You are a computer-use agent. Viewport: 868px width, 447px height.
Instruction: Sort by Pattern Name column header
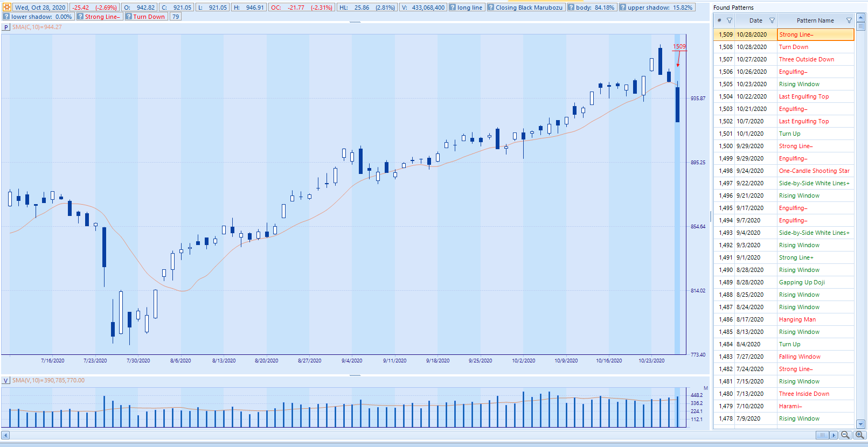click(x=815, y=20)
